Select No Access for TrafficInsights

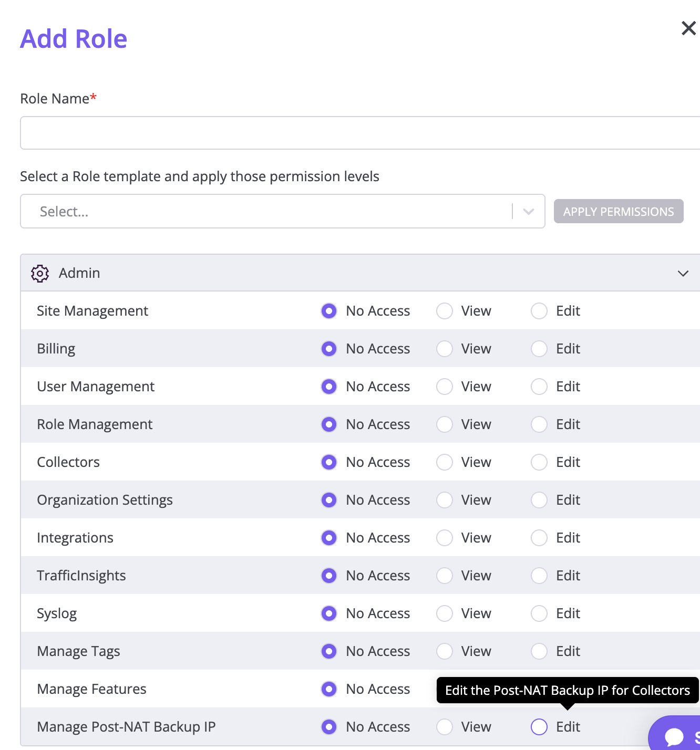click(x=329, y=576)
